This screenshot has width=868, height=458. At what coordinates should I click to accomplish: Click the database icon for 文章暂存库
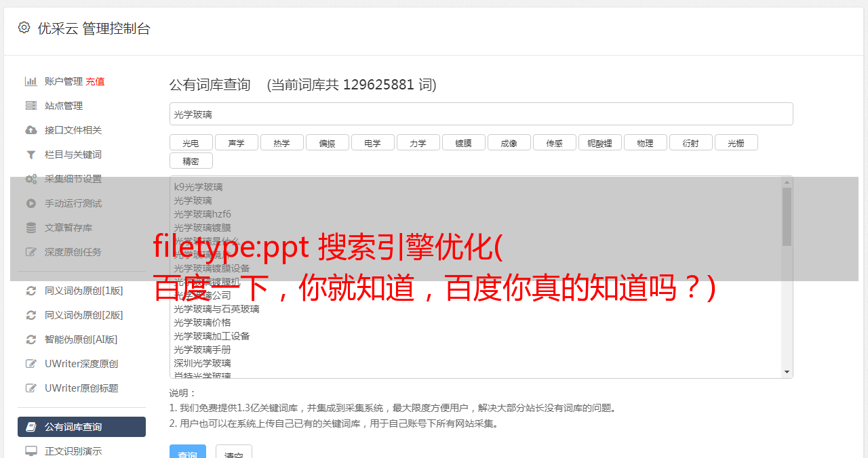coord(31,228)
